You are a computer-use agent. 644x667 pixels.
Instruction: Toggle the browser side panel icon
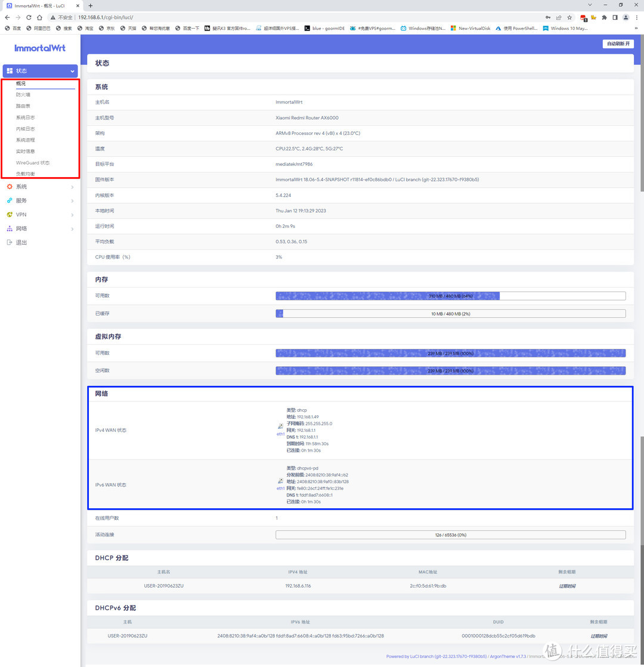tap(615, 17)
